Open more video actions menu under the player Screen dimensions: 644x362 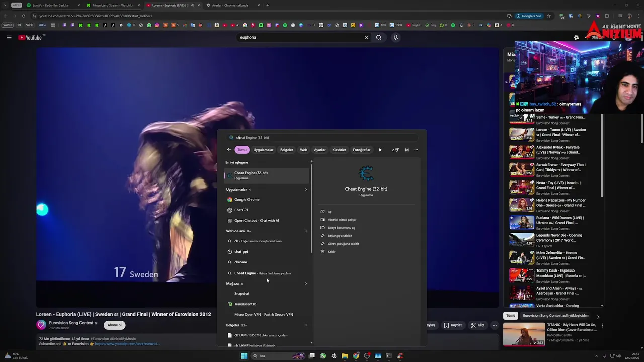[x=494, y=325]
